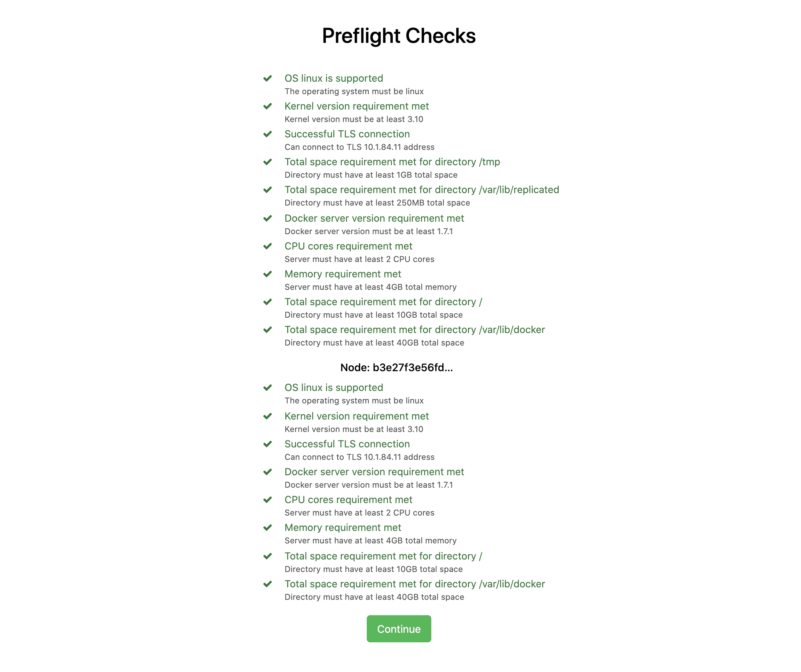Viewport: 801px width, 672px height.
Task: Open the Kernel version requirement met entry
Action: point(357,106)
